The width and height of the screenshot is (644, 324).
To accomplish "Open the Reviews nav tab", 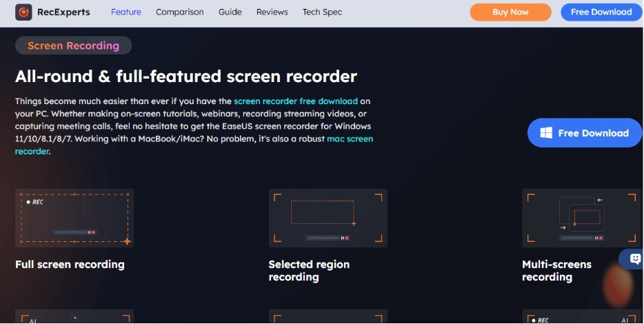I will (272, 12).
